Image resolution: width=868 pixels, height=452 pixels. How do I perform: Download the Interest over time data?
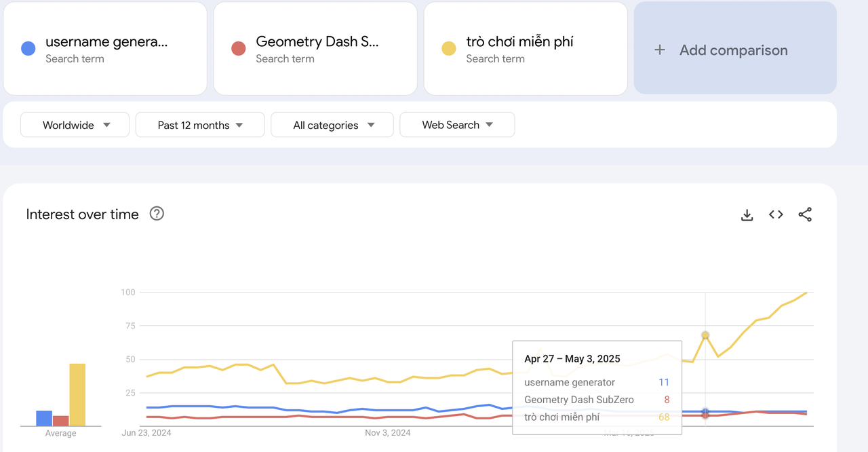747,215
